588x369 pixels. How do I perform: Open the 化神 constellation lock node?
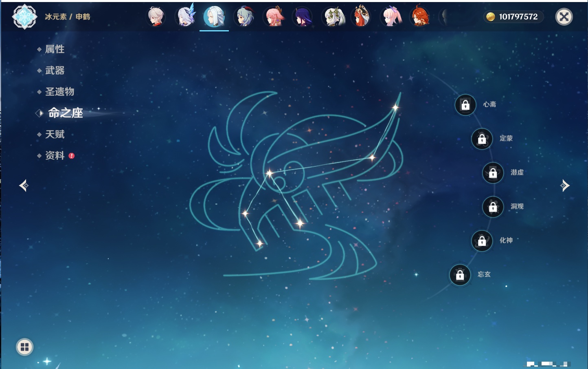(482, 241)
